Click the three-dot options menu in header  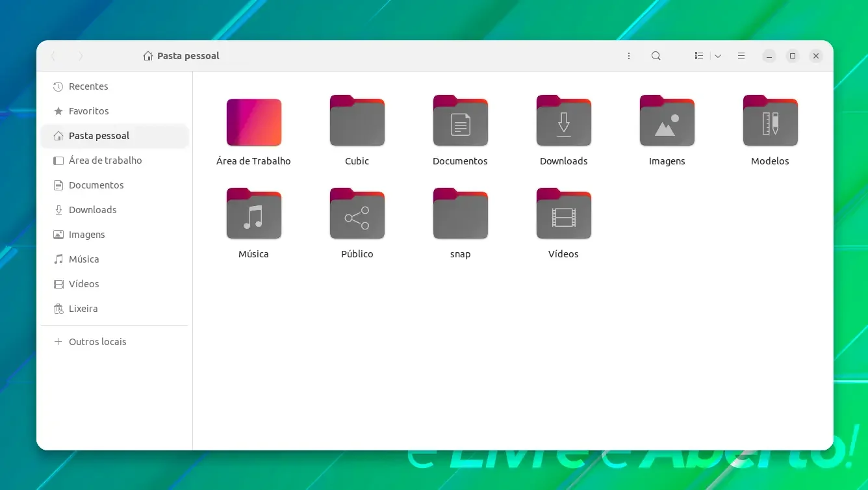click(629, 56)
